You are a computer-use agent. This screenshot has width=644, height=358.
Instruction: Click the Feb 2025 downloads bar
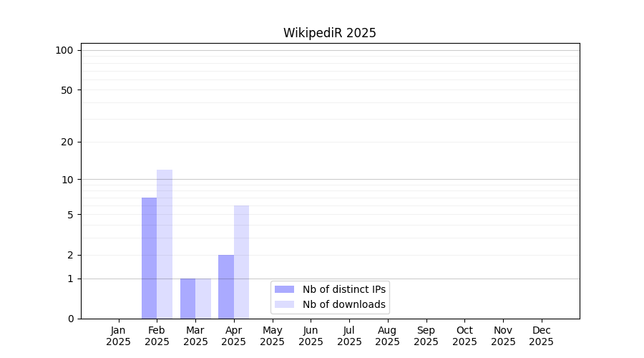165,244
